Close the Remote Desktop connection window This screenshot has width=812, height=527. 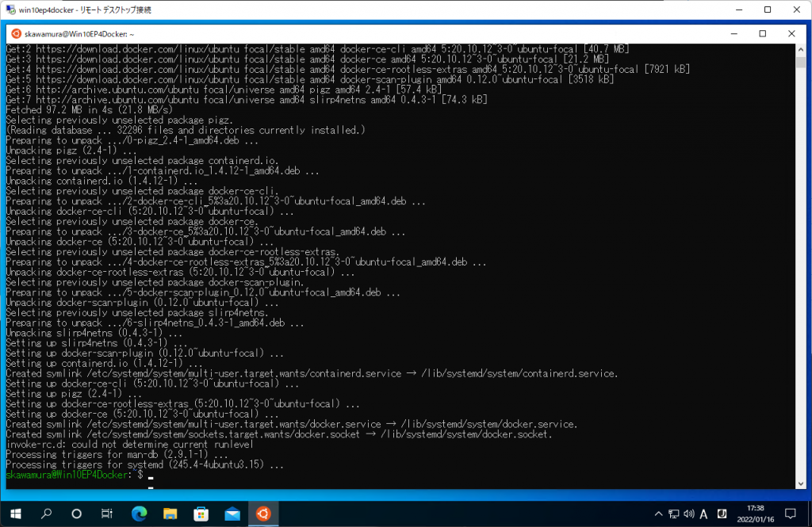coord(796,10)
